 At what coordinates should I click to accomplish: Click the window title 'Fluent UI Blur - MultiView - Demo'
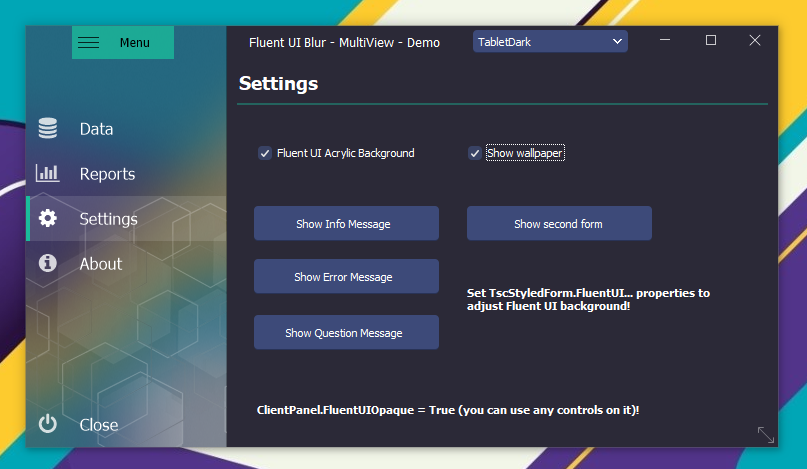click(344, 43)
